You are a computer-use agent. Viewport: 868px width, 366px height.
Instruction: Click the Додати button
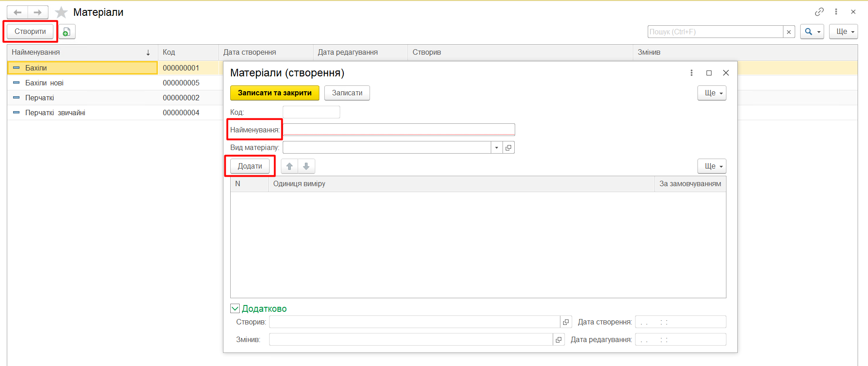coord(250,166)
